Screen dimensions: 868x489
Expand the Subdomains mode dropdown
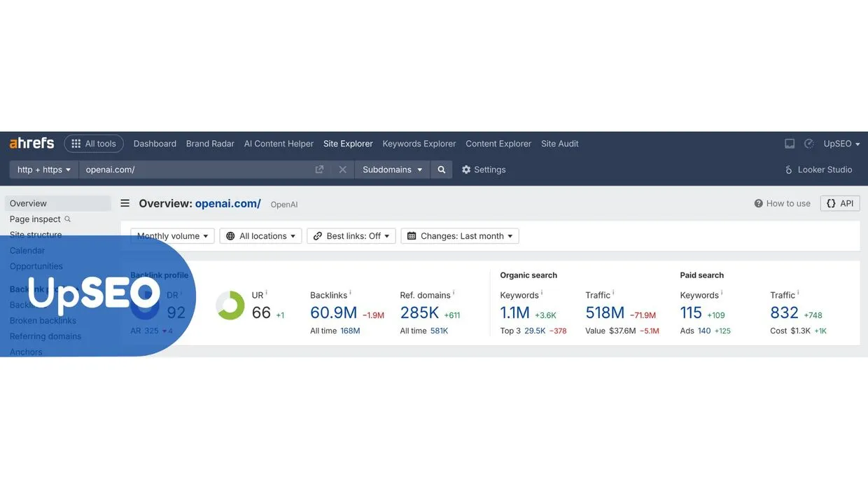[x=391, y=169]
